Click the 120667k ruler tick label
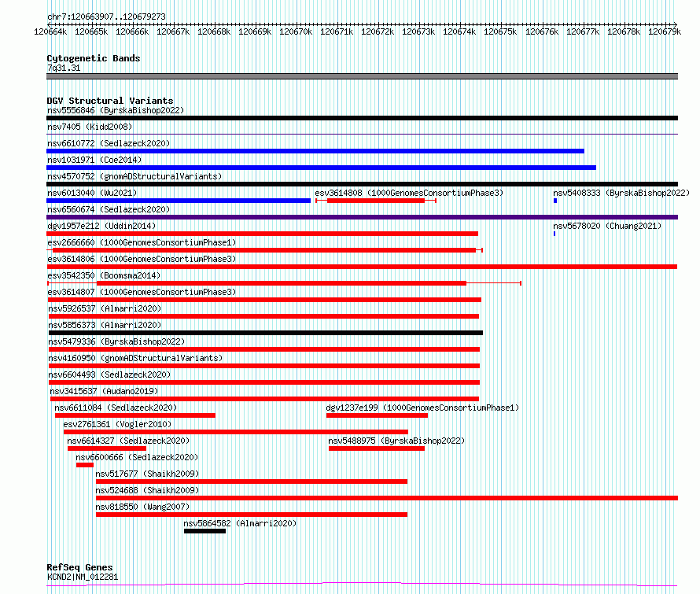 173,31
